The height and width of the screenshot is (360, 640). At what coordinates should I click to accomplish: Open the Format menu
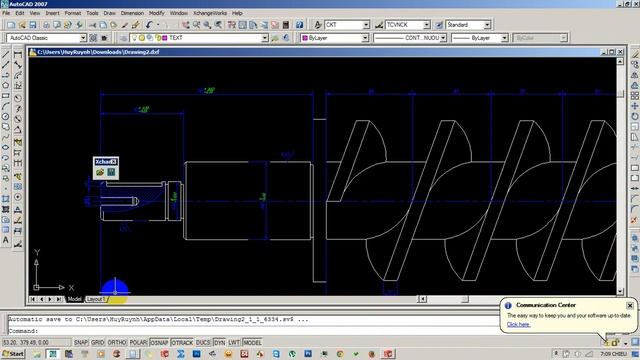pos(73,13)
